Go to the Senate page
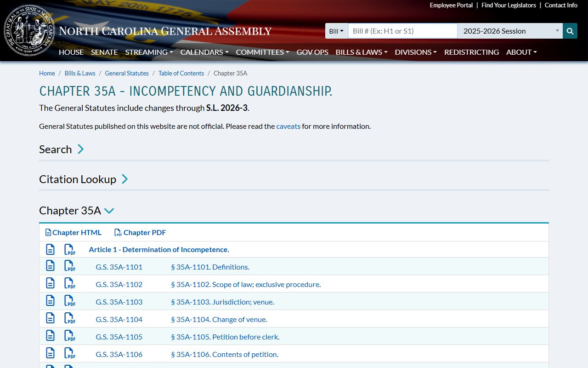 pos(104,52)
